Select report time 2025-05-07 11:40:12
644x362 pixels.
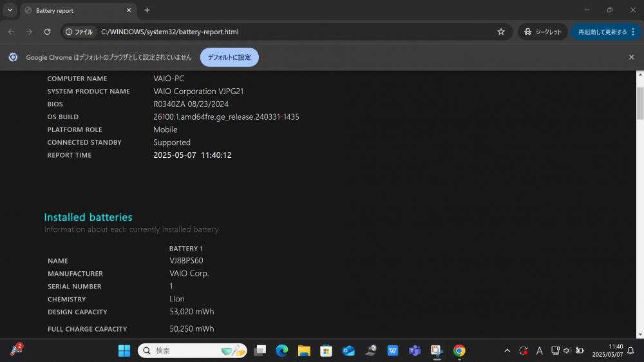click(x=192, y=155)
